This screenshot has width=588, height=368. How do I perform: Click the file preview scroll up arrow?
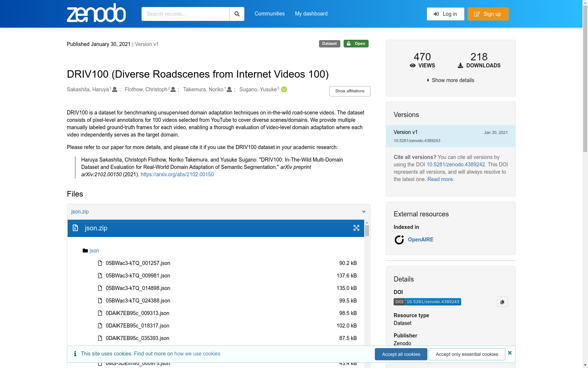[367, 223]
